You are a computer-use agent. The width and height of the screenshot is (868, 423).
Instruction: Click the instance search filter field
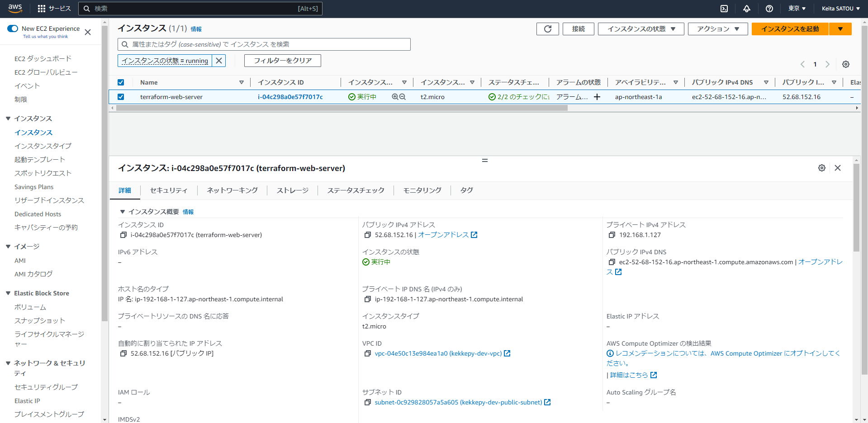pos(264,44)
